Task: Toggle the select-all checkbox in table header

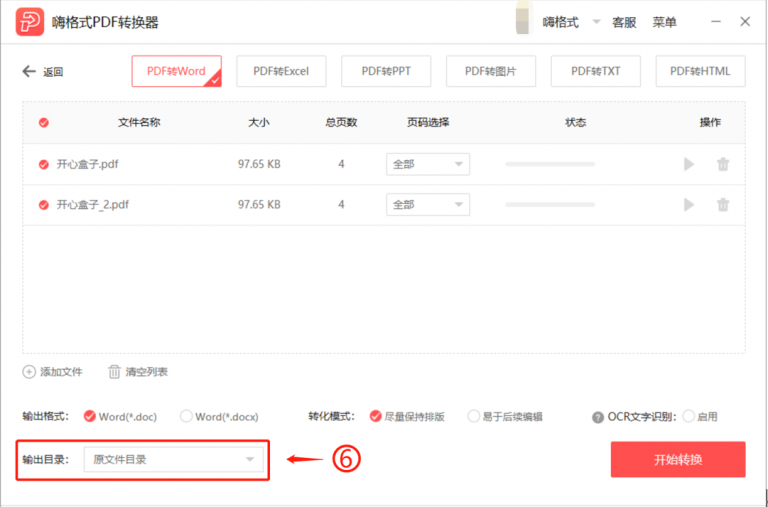Action: [44, 122]
